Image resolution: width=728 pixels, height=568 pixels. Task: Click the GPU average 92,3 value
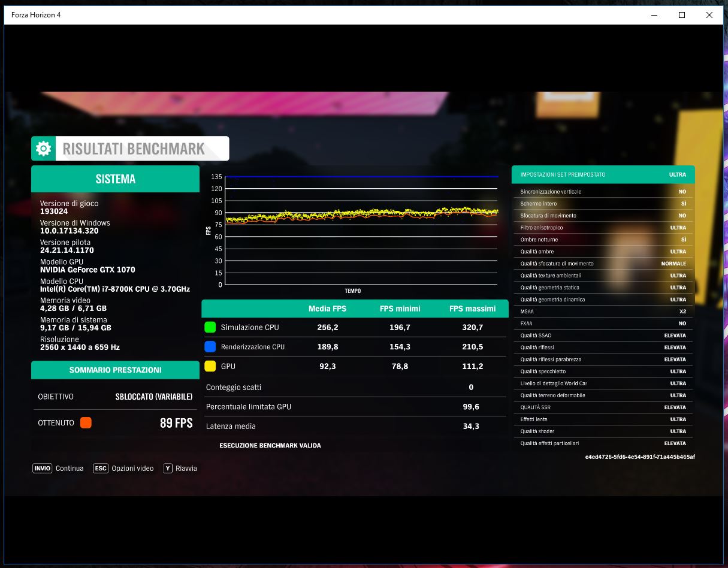327,366
